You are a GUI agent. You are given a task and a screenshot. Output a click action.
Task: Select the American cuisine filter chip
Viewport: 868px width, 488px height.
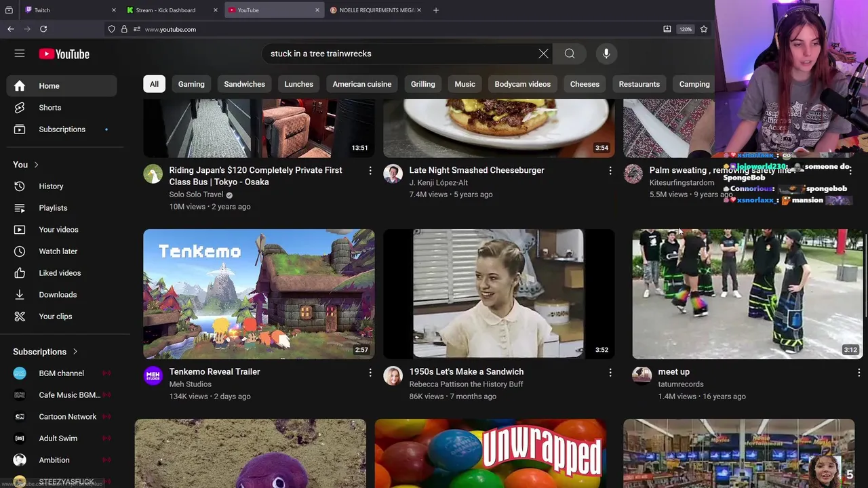click(x=362, y=84)
